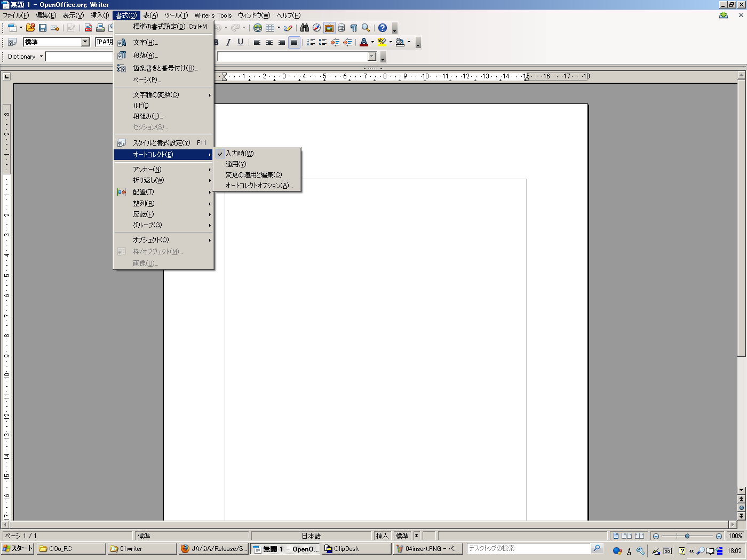
Task: Select 変更の適用と編集(C) submenu entry
Action: (257, 175)
